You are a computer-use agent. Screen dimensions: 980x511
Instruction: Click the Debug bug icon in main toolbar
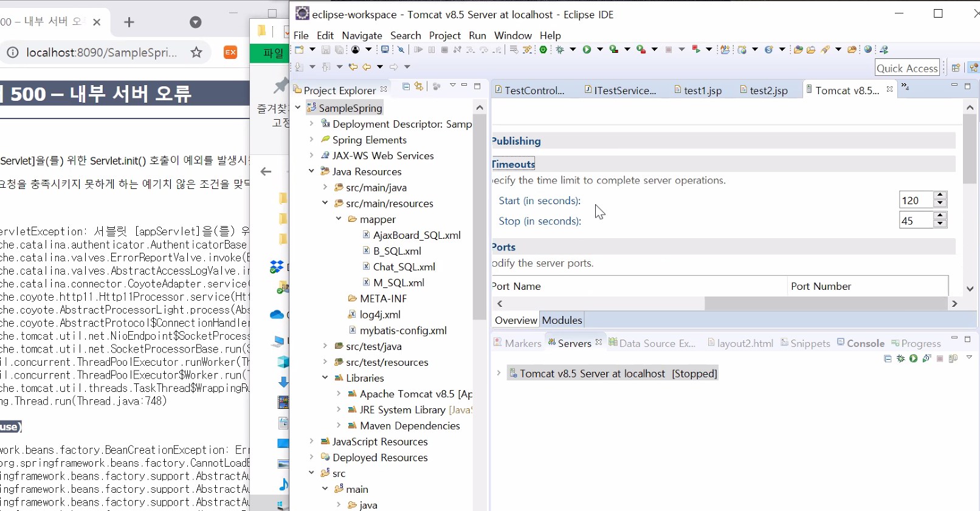click(x=560, y=49)
